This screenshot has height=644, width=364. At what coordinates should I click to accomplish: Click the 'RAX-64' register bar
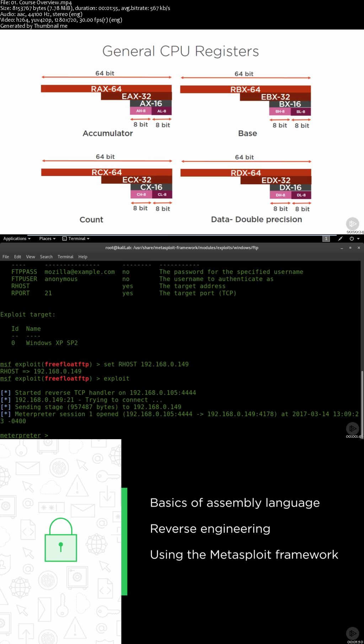[106, 89]
